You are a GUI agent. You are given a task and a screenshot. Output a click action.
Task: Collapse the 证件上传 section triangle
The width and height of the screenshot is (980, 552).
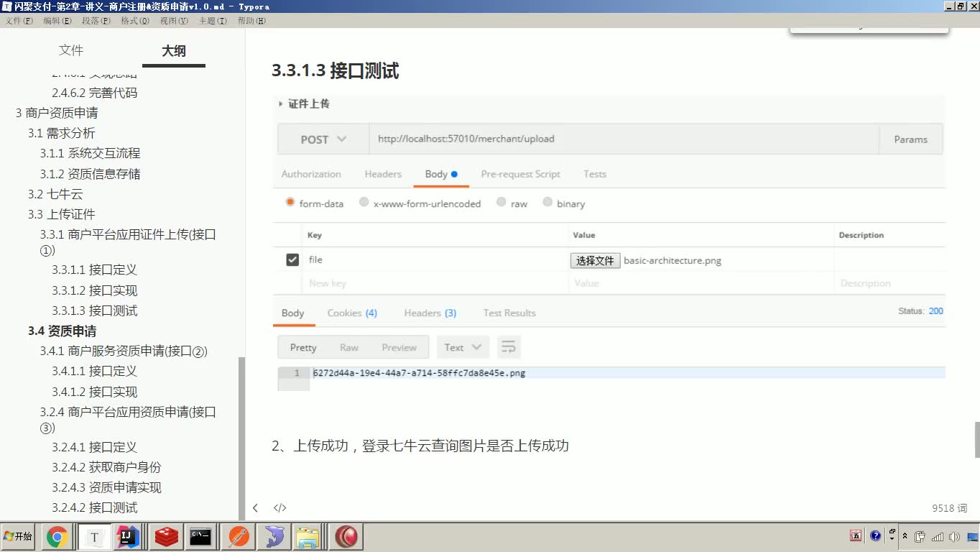click(x=281, y=103)
